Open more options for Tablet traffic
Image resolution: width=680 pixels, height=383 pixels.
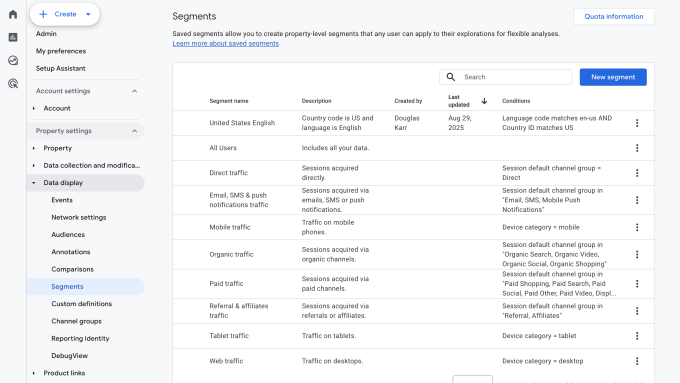point(637,336)
